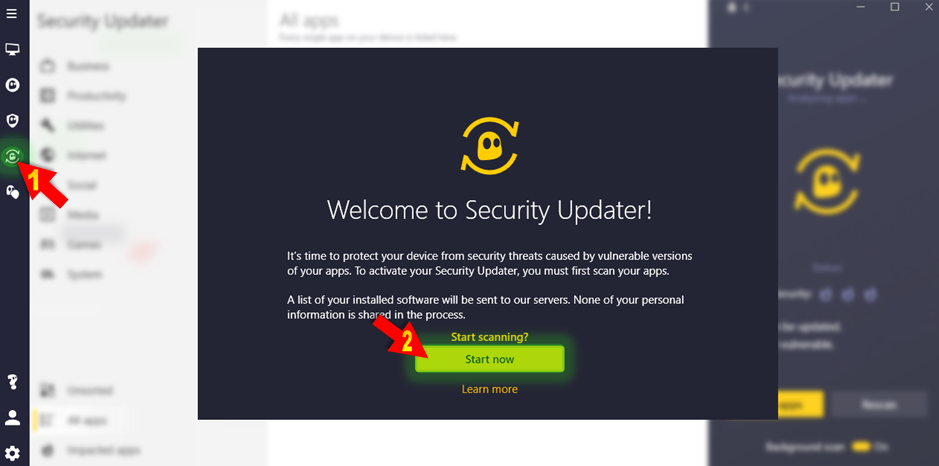Viewport: 939px width, 466px height.
Task: Open the Learn more link
Action: (489, 389)
